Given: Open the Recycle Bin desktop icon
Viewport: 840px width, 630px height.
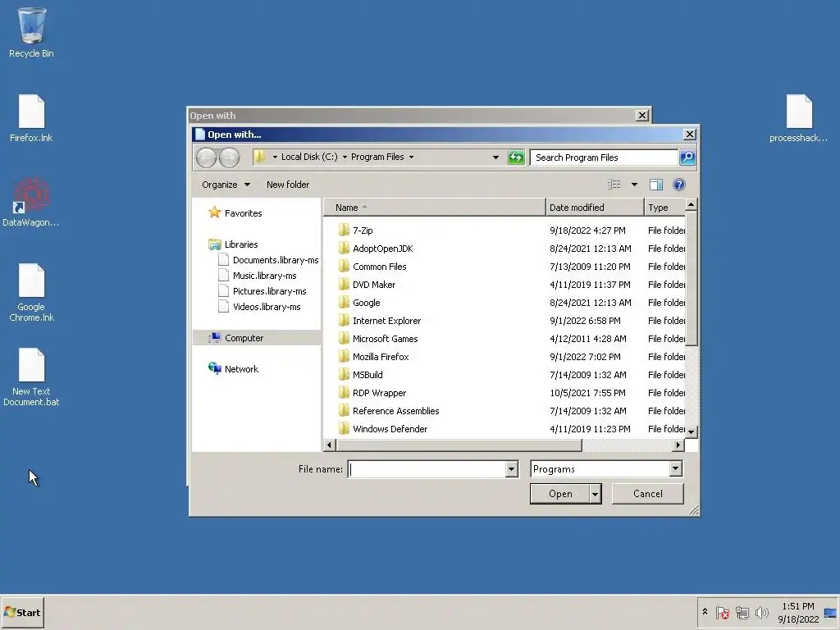Looking at the screenshot, I should [31, 32].
